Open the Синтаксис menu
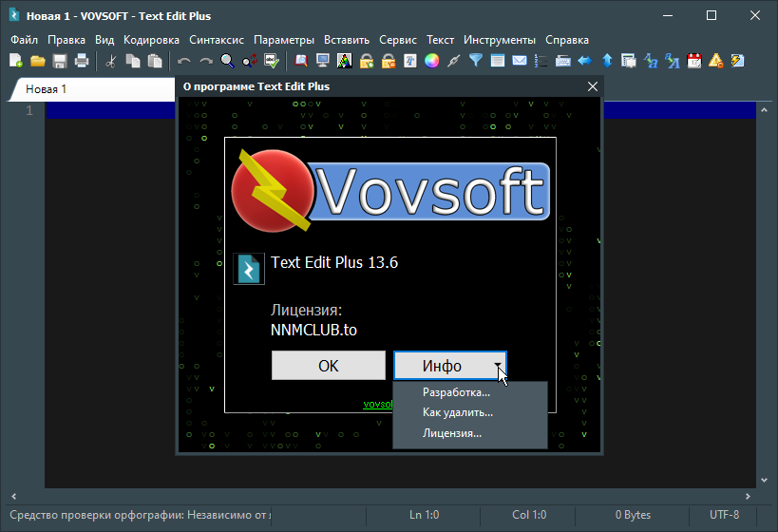This screenshot has height=532, width=778. tap(217, 40)
